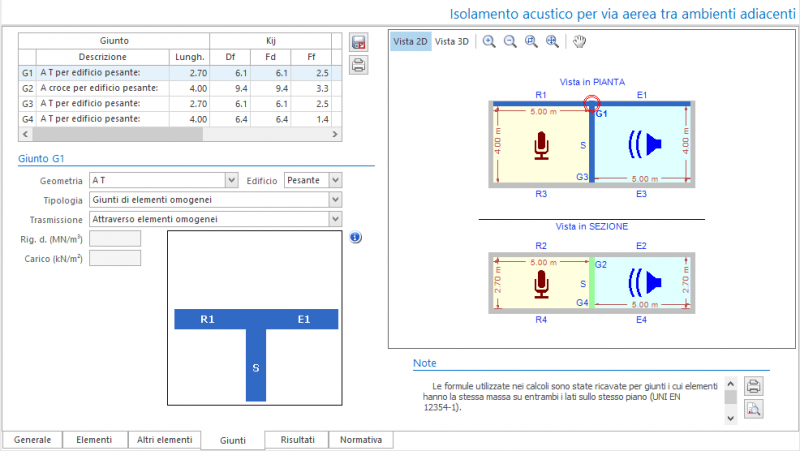Open the Edificio dropdown
Image resolution: width=800 pixels, height=451 pixels.
point(335,180)
